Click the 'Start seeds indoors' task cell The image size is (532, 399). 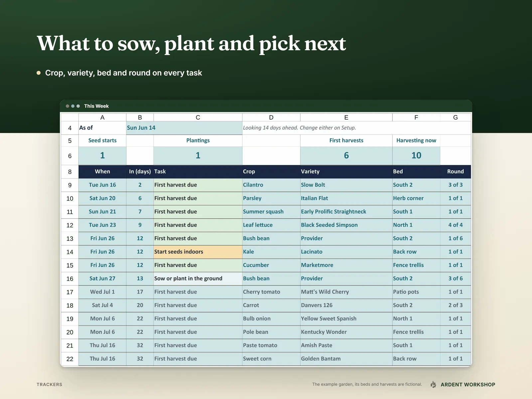click(x=198, y=252)
